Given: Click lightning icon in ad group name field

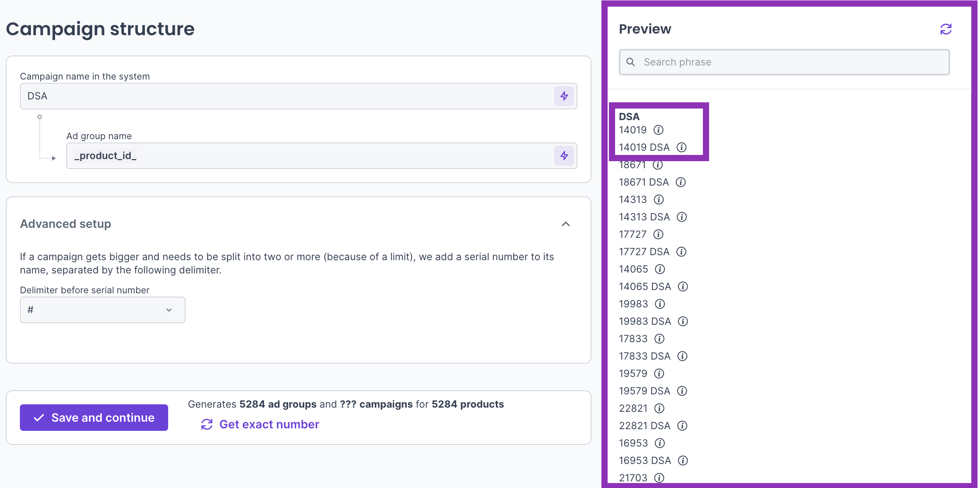Looking at the screenshot, I should 564,156.
